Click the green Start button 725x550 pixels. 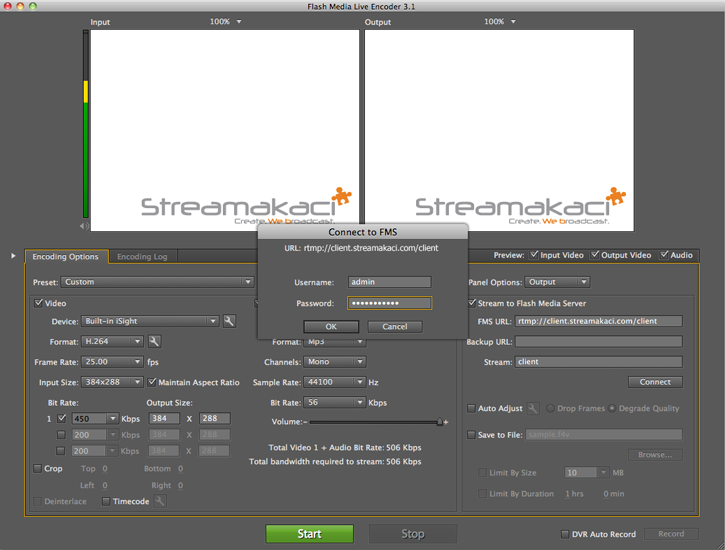(x=309, y=534)
